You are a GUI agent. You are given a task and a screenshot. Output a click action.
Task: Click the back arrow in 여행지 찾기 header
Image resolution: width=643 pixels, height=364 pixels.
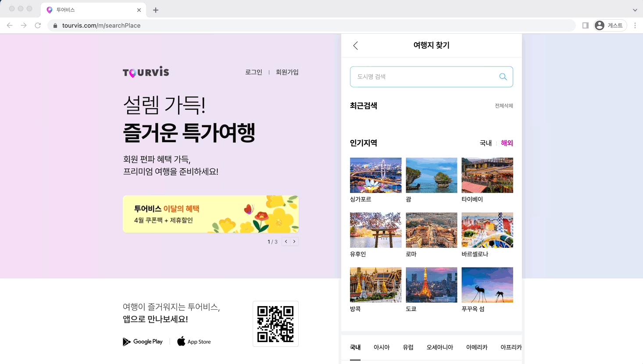tap(356, 46)
